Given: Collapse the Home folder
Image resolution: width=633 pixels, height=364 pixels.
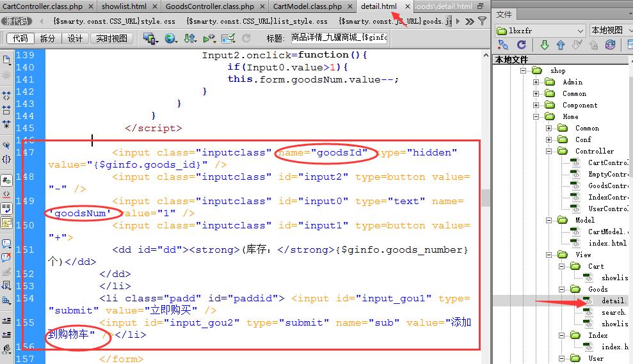Looking at the screenshot, I should pyautogui.click(x=536, y=116).
